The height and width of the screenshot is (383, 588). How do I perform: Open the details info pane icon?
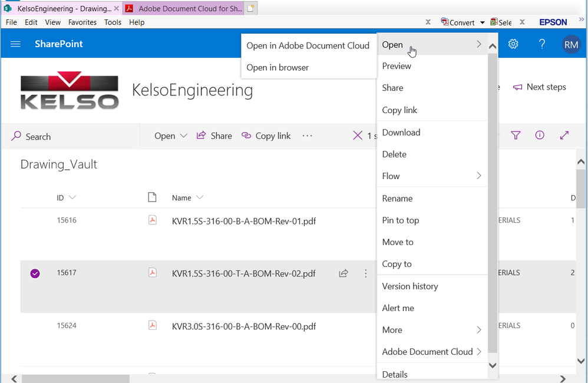coord(540,136)
